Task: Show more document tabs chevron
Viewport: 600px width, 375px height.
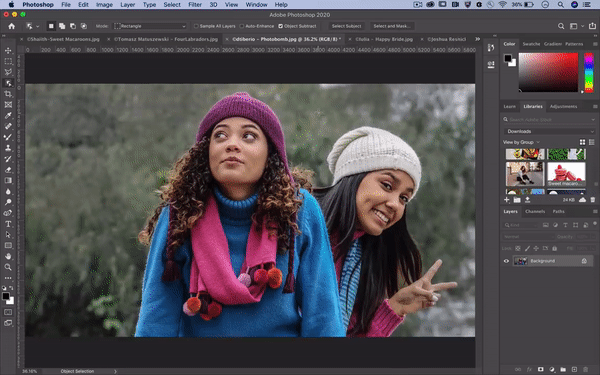Action: [x=477, y=39]
